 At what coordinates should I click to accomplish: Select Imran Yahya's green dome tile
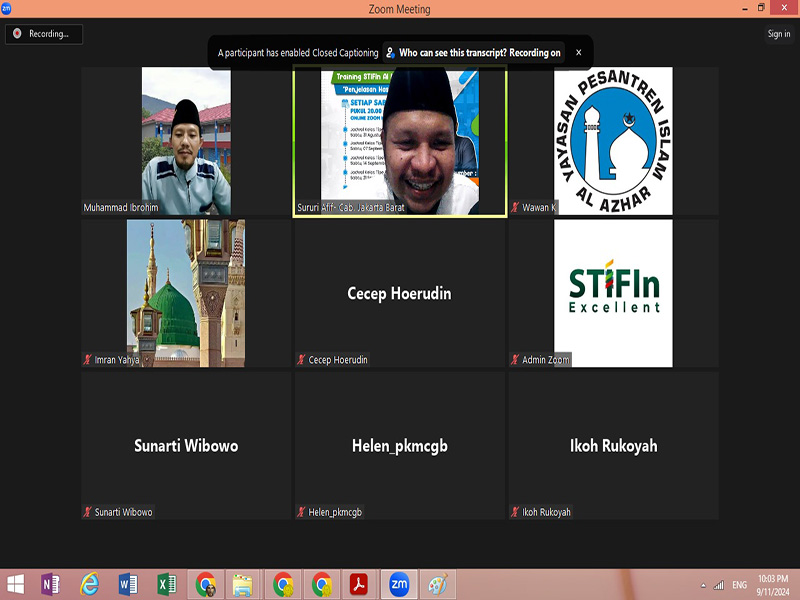tap(186, 292)
